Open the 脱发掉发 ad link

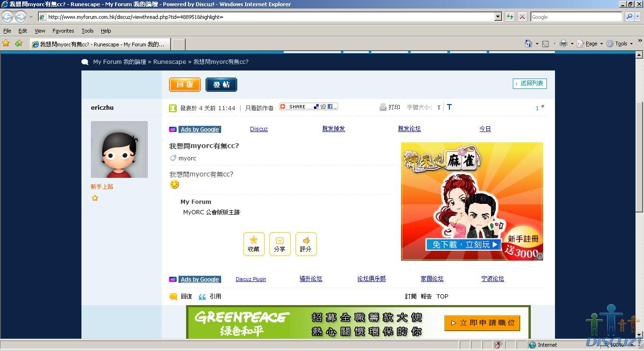click(x=333, y=129)
